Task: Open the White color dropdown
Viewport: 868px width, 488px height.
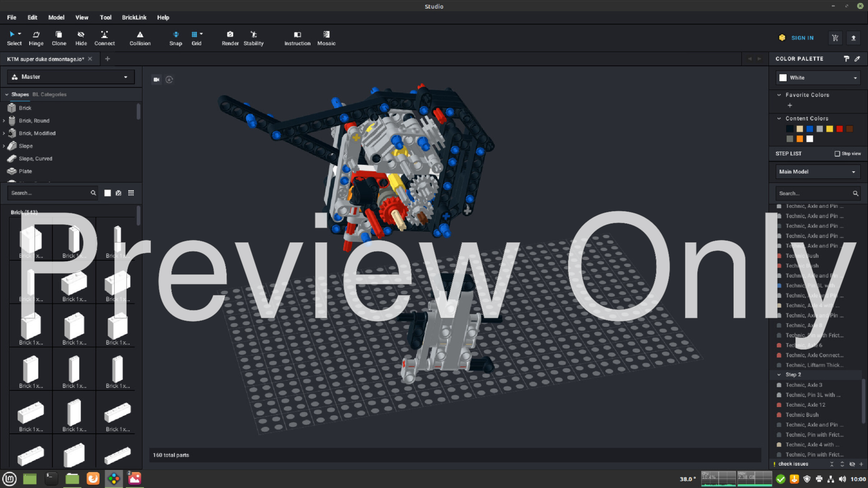Action: click(818, 78)
